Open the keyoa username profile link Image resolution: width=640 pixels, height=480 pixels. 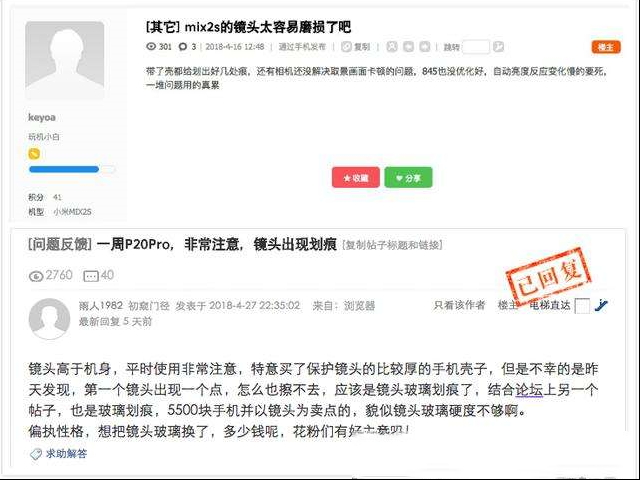42,117
